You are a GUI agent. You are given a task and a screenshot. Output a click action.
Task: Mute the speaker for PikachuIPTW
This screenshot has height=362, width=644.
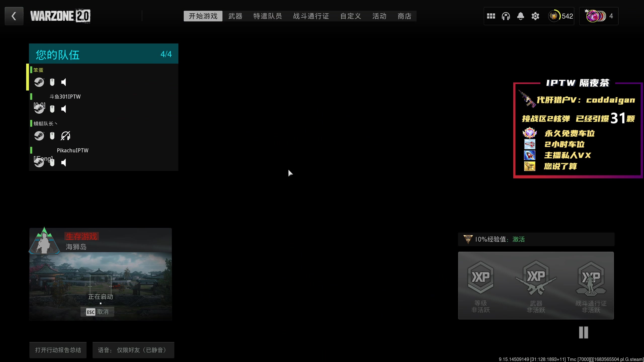(x=64, y=163)
